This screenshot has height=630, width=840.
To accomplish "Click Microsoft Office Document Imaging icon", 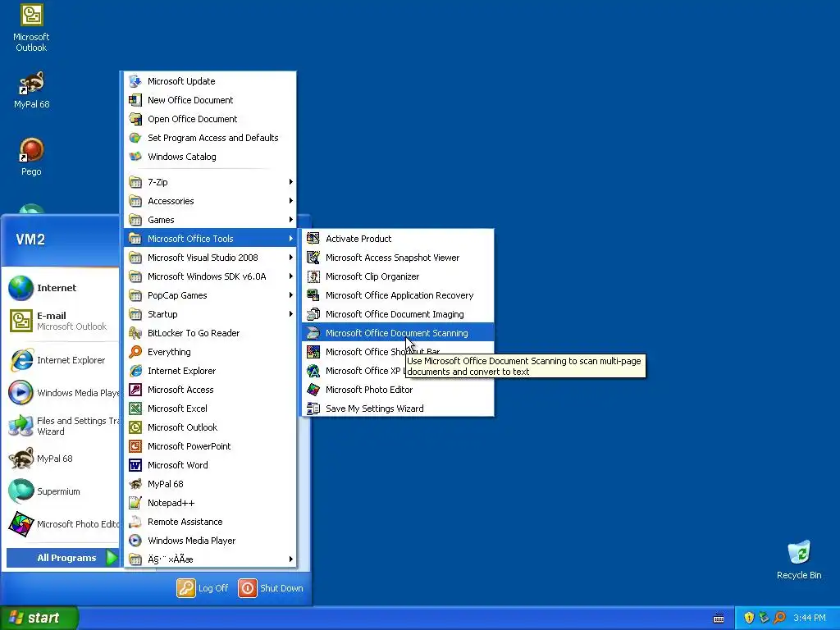I will (x=313, y=314).
